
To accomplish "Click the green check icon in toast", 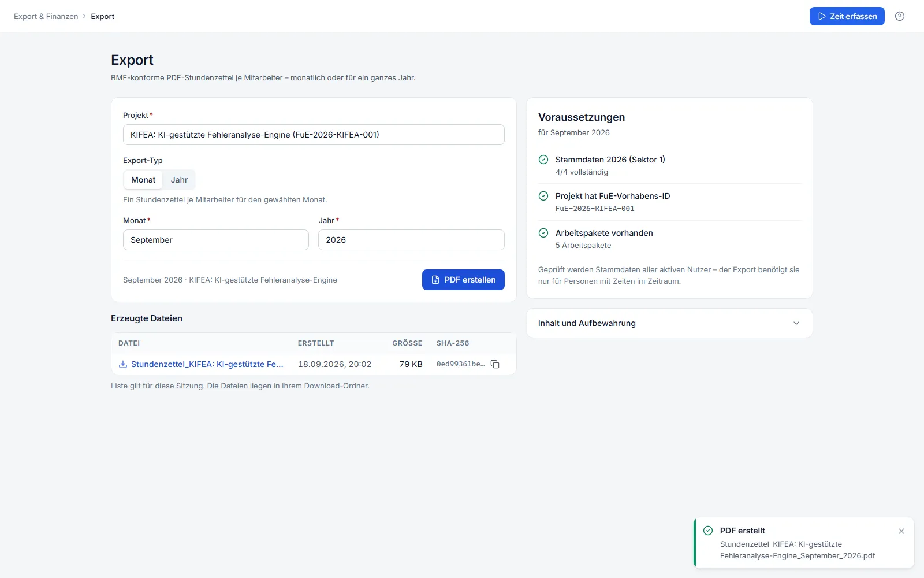I will 708,531.
